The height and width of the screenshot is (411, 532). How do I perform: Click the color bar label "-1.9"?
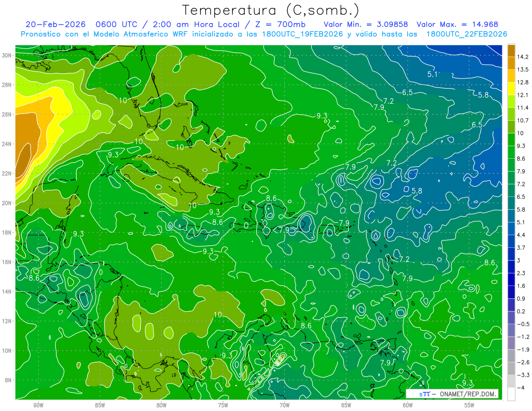pyautogui.click(x=523, y=349)
